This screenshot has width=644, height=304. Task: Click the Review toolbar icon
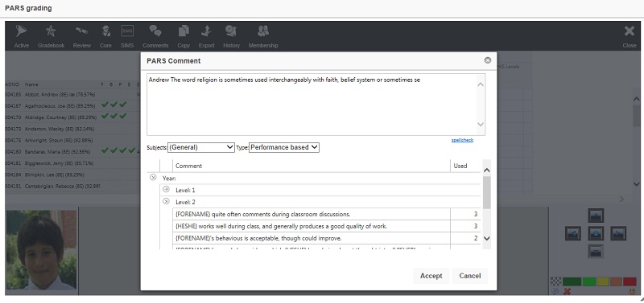tap(82, 35)
